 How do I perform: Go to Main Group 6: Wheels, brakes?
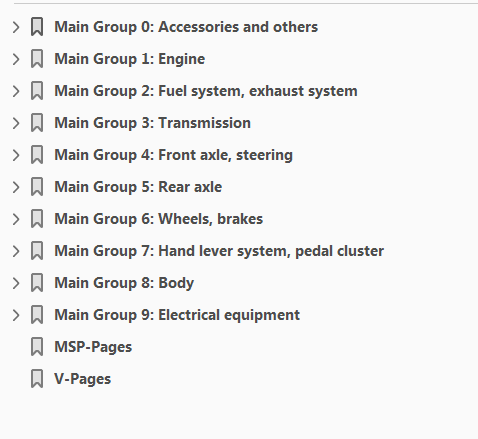(159, 219)
